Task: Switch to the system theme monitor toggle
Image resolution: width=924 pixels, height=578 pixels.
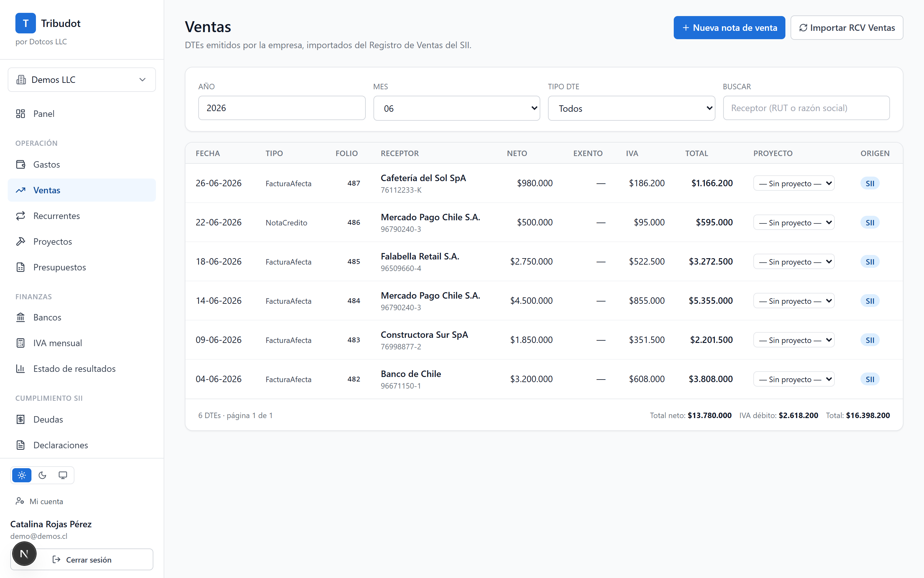Action: pos(63,475)
